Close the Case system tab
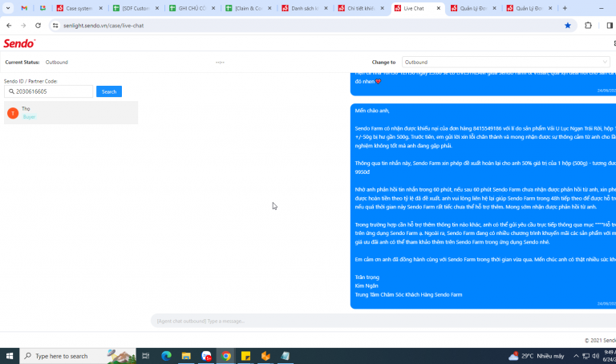Image resolution: width=616 pixels, height=364 pixels. click(100, 8)
